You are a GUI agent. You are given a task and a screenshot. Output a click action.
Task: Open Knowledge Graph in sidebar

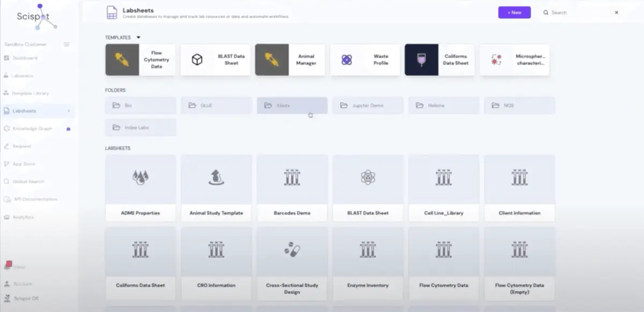coord(32,129)
